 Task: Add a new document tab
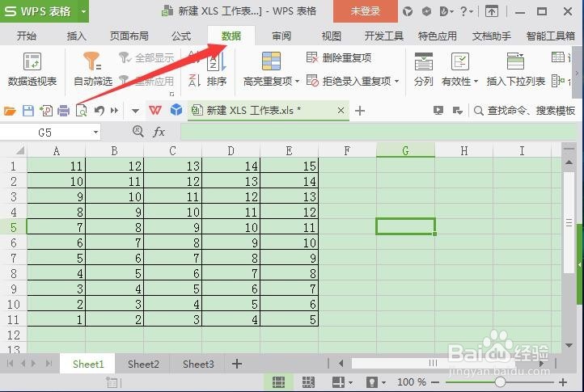pyautogui.click(x=360, y=111)
